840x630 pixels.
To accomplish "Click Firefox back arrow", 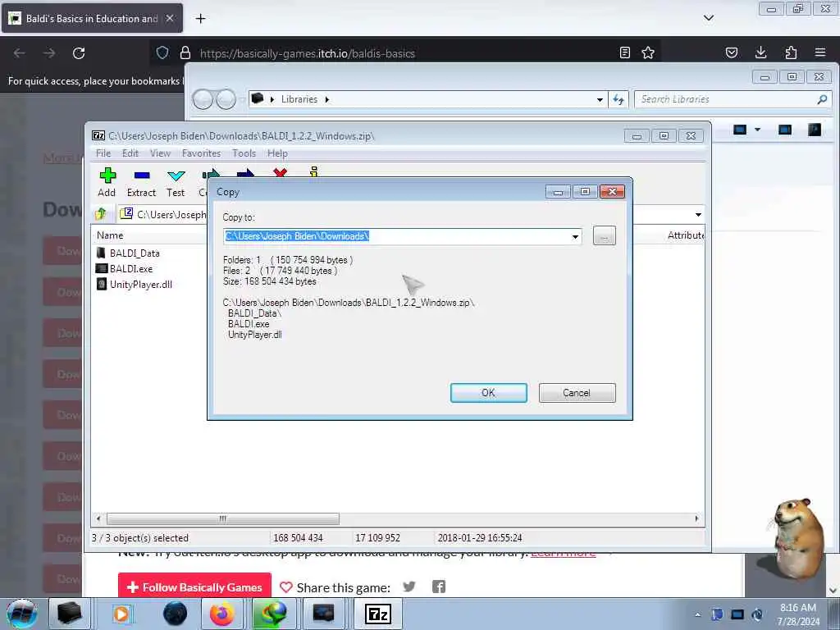I will [x=20, y=53].
